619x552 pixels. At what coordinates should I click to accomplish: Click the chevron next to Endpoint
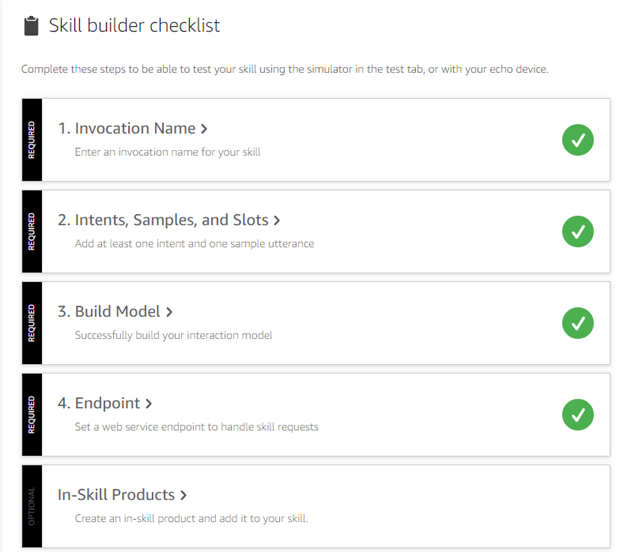[x=148, y=403]
